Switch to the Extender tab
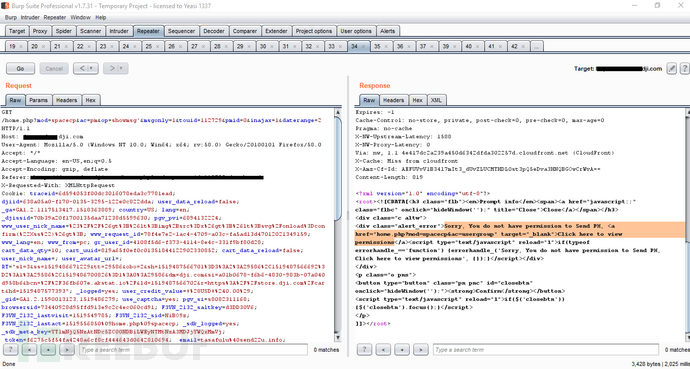690x369 pixels. 276,31
